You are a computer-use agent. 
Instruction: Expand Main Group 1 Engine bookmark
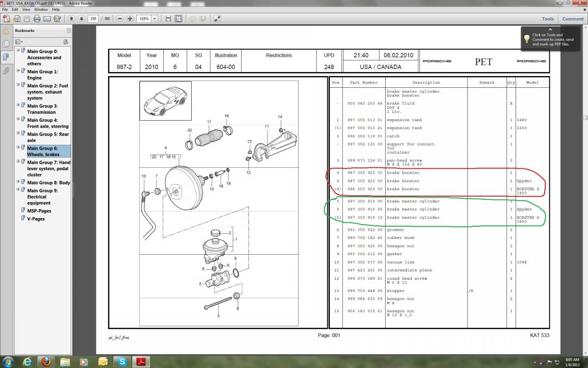pyautogui.click(x=18, y=71)
